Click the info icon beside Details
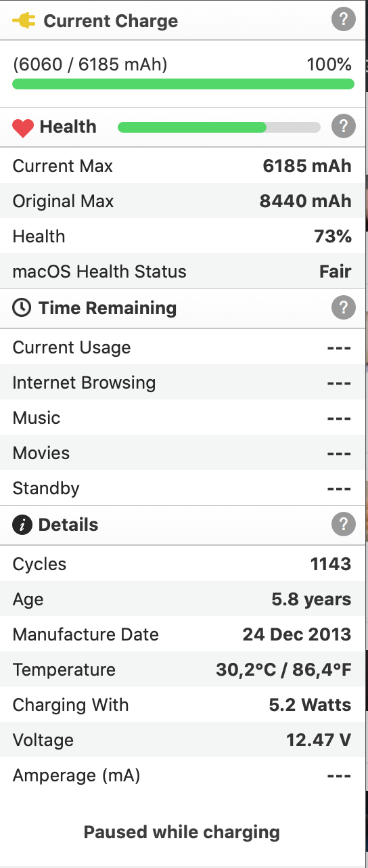This screenshot has height=868, width=368. tap(22, 525)
